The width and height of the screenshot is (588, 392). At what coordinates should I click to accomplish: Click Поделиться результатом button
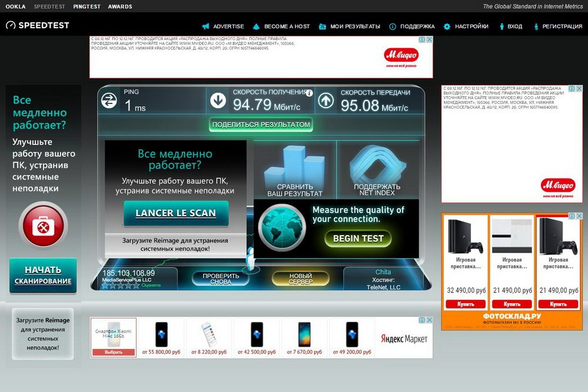[261, 125]
